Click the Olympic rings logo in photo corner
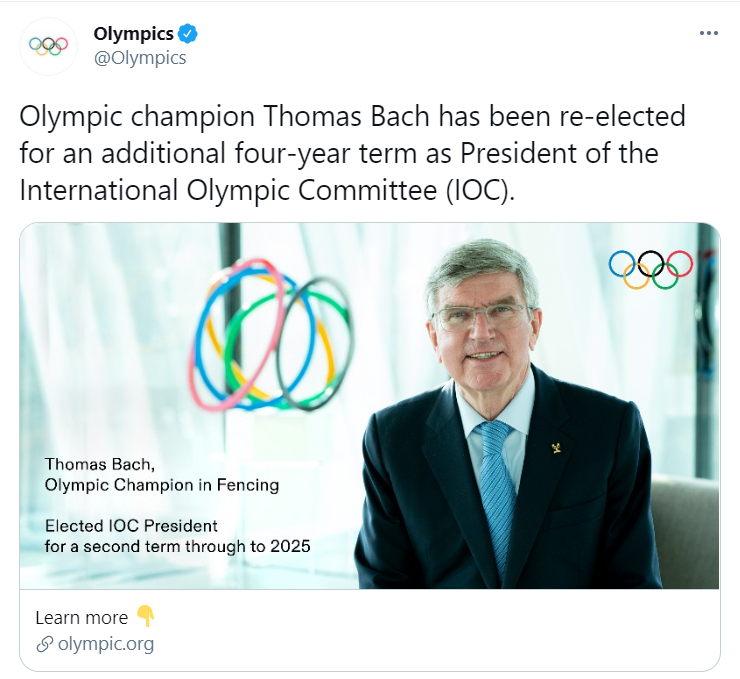The width and height of the screenshot is (740, 679). click(x=650, y=267)
